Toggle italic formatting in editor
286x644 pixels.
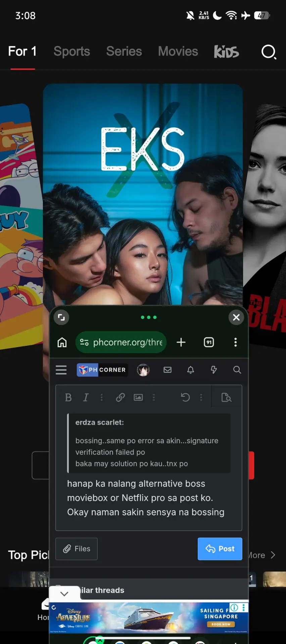pyautogui.click(x=86, y=397)
